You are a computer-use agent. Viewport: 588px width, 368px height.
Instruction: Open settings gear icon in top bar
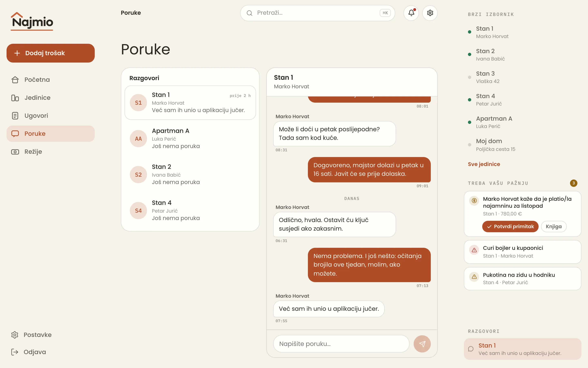(430, 13)
